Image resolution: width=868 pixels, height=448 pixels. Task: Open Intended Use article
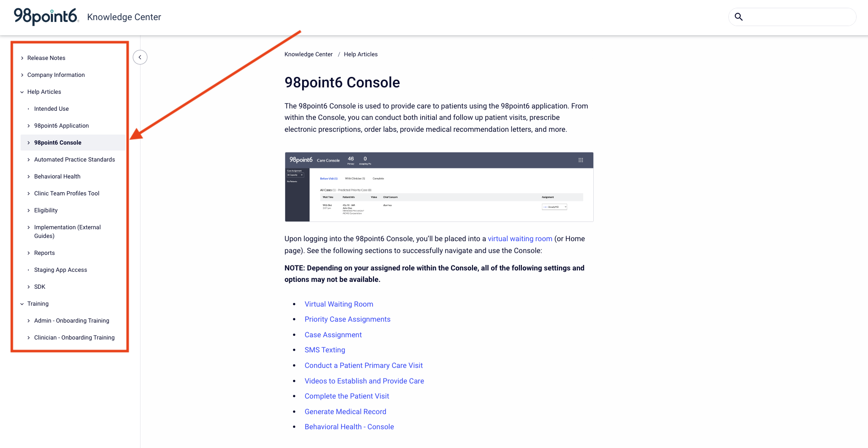click(51, 109)
